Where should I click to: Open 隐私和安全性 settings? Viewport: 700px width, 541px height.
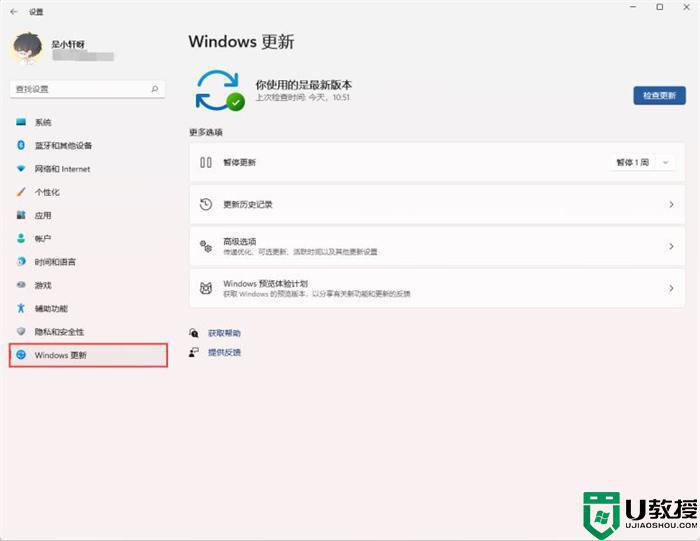coord(88,332)
